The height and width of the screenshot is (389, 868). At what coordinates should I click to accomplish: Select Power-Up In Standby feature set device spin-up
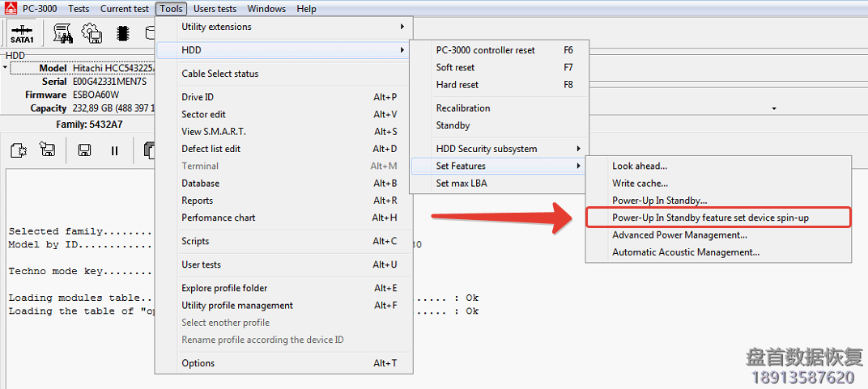[710, 218]
